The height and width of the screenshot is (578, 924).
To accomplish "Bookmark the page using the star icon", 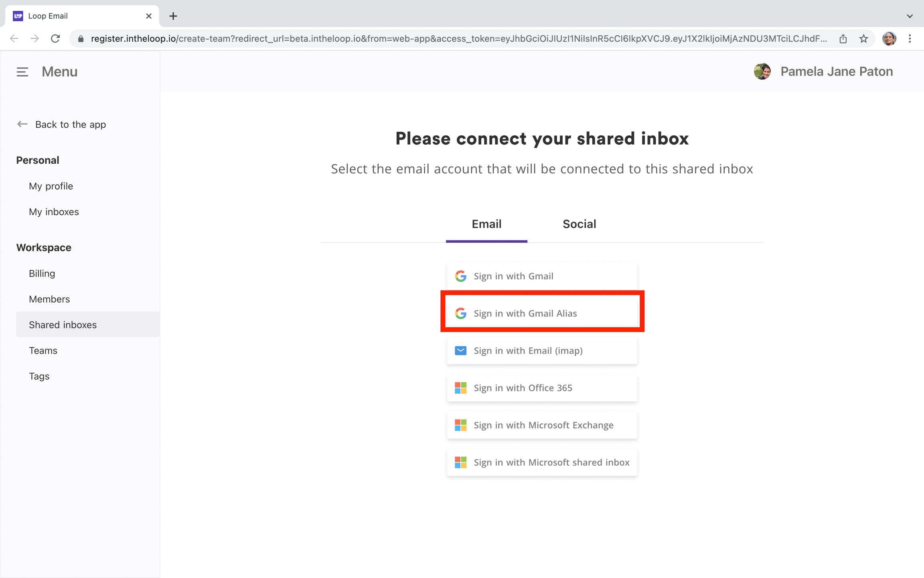I will (x=863, y=39).
